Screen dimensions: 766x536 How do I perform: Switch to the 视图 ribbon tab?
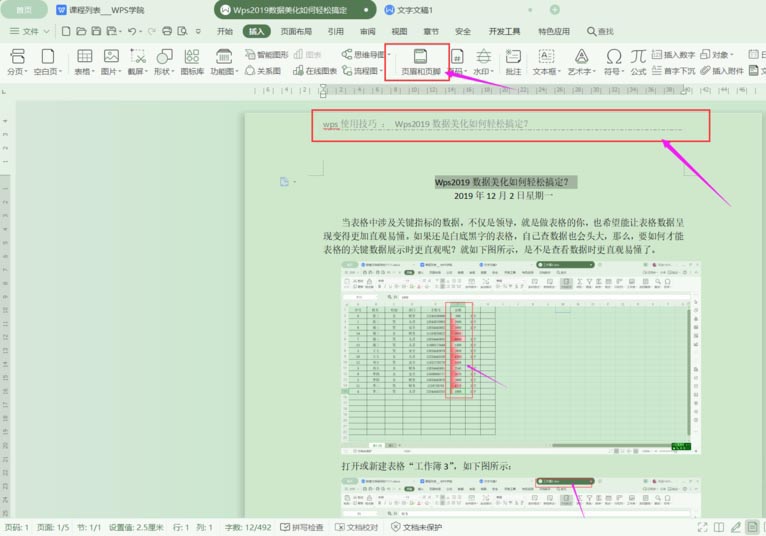(399, 31)
